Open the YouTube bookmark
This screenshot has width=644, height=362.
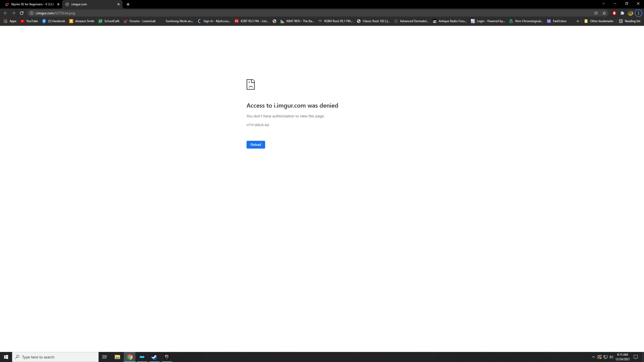[x=29, y=21]
